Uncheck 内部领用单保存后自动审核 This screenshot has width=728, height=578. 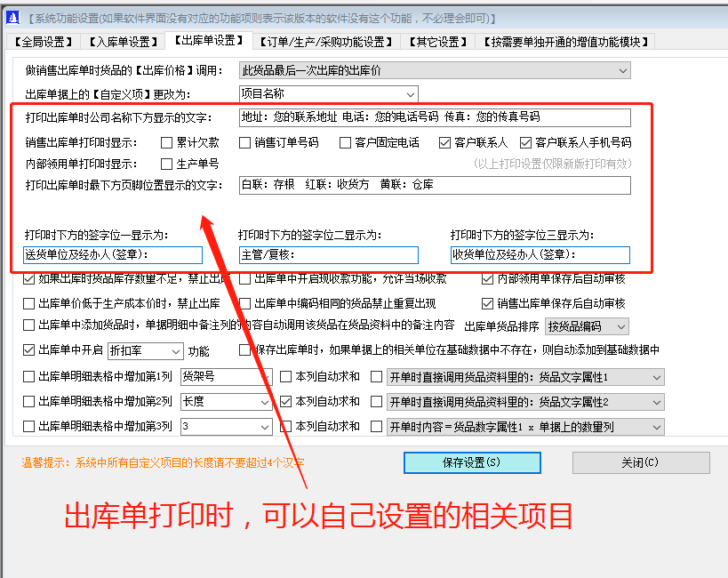[488, 278]
